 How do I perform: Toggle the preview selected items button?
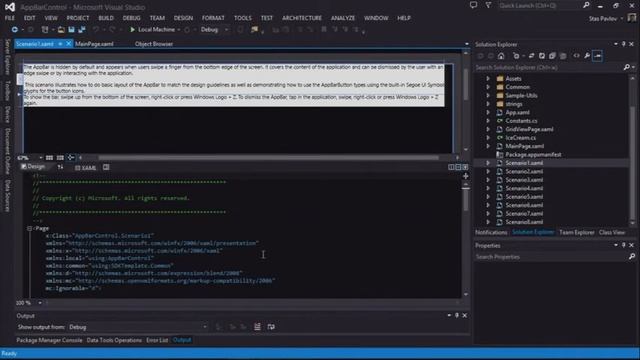tap(598, 56)
